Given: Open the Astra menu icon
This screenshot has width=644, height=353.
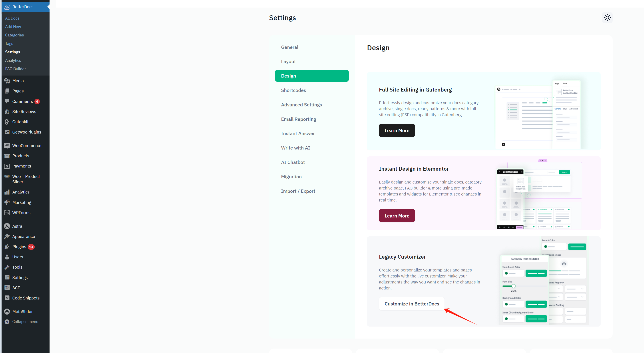Looking at the screenshot, I should pos(7,226).
